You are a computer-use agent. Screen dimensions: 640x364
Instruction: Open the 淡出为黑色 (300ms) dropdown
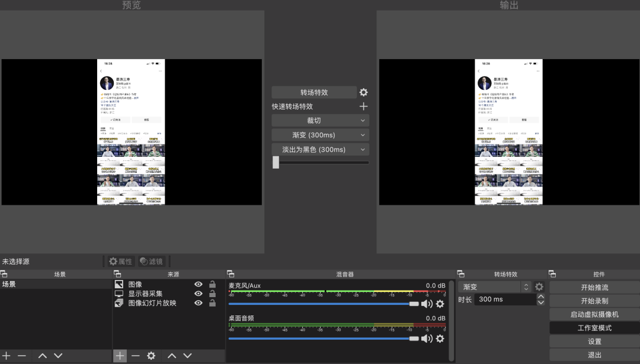[x=320, y=149]
